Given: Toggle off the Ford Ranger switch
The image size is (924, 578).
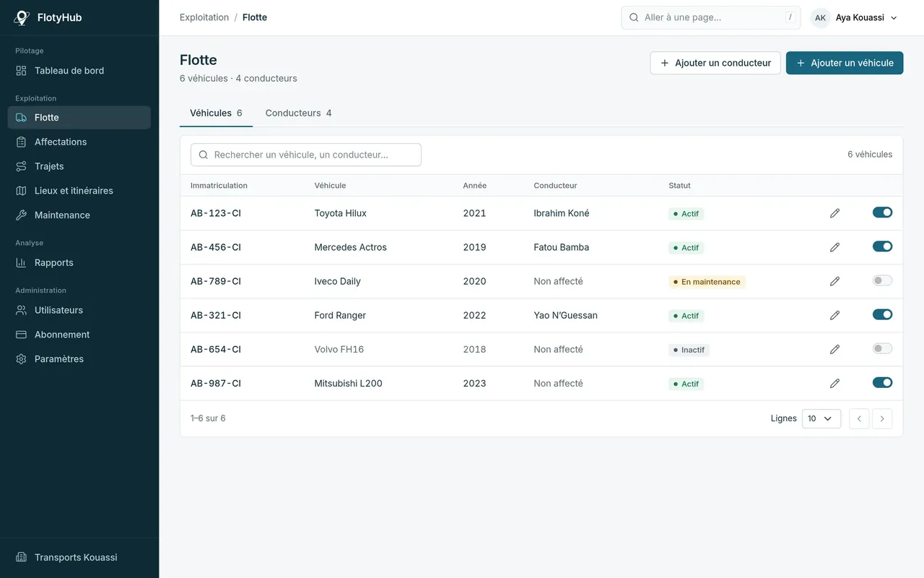Looking at the screenshot, I should coord(882,314).
